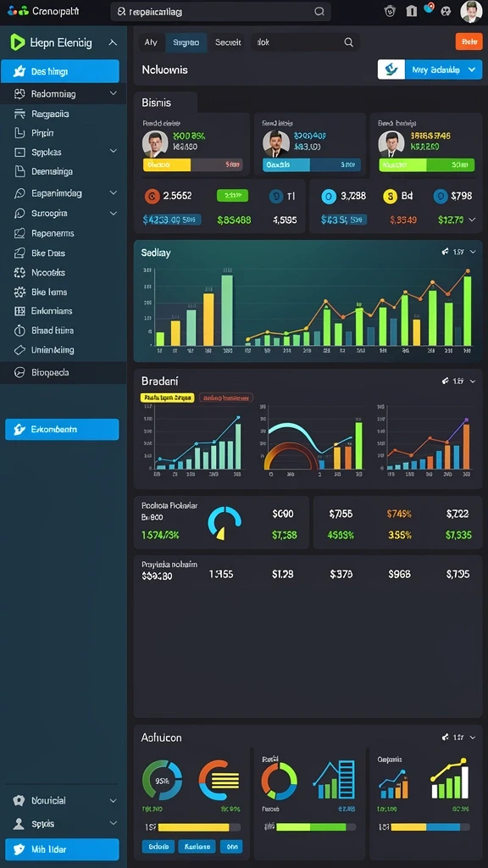The image size is (488, 868).
Task: Click the user avatar in the top bar
Action: point(471,11)
